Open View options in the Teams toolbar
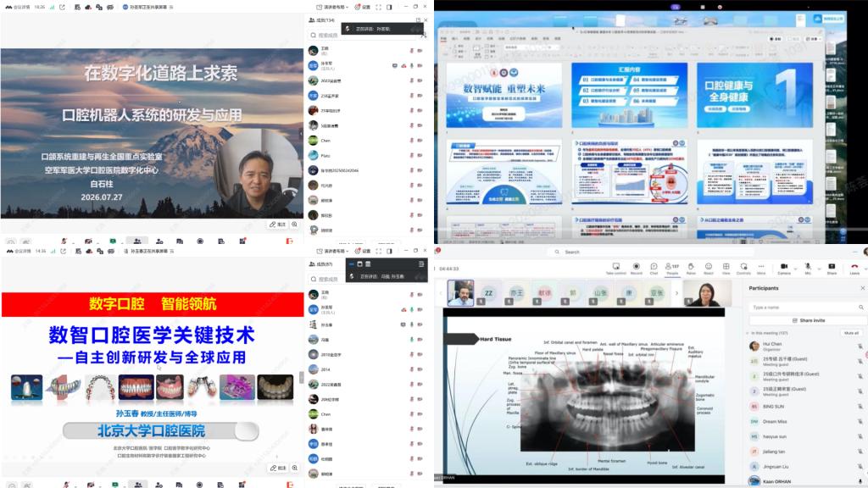Image resolution: width=868 pixels, height=488 pixels. click(x=726, y=269)
